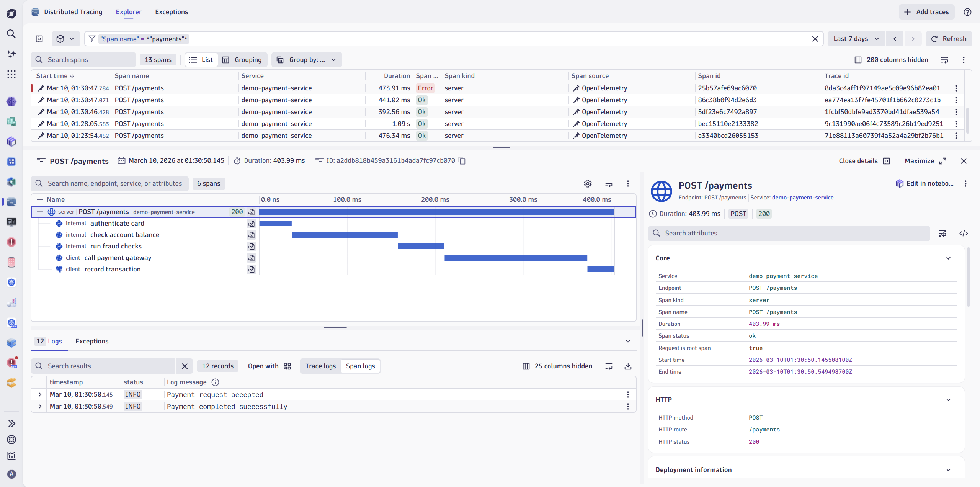Expand the Payment request accepted log row

pos(40,394)
